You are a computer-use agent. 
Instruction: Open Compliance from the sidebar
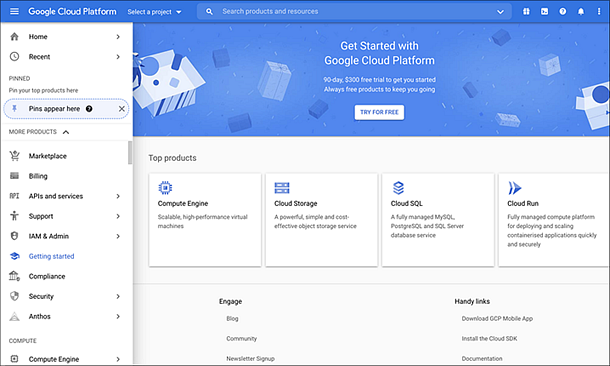click(47, 277)
